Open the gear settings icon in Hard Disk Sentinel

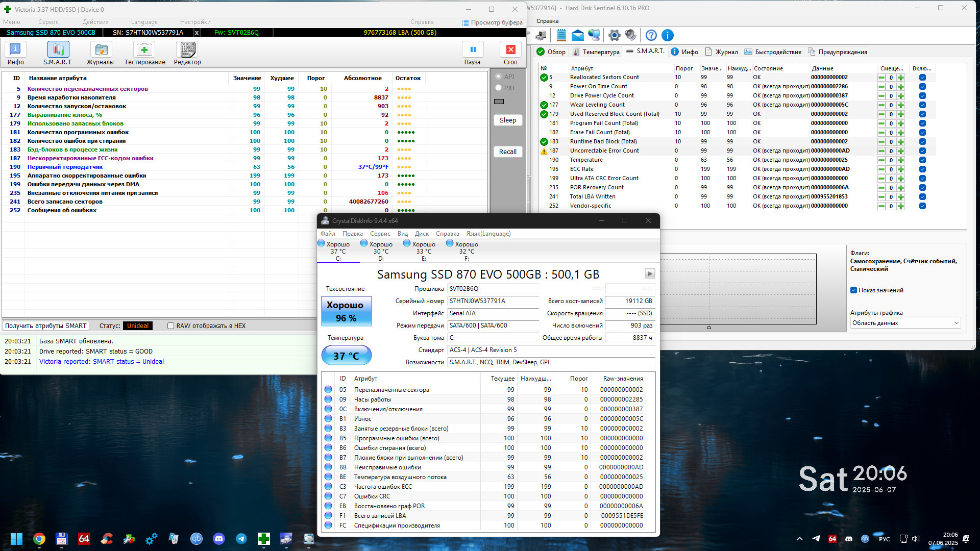click(x=615, y=35)
